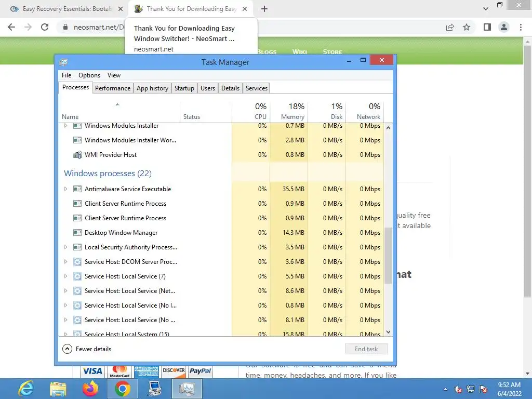
Task: Select the Client Server Runtime Process first row
Action: pos(221,204)
